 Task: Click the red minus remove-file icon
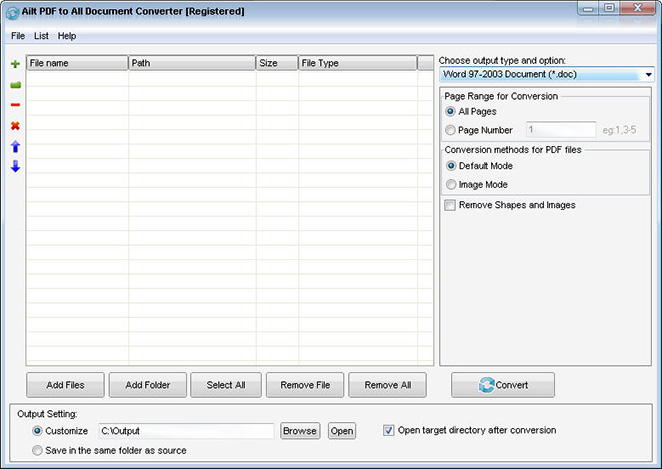coord(15,105)
